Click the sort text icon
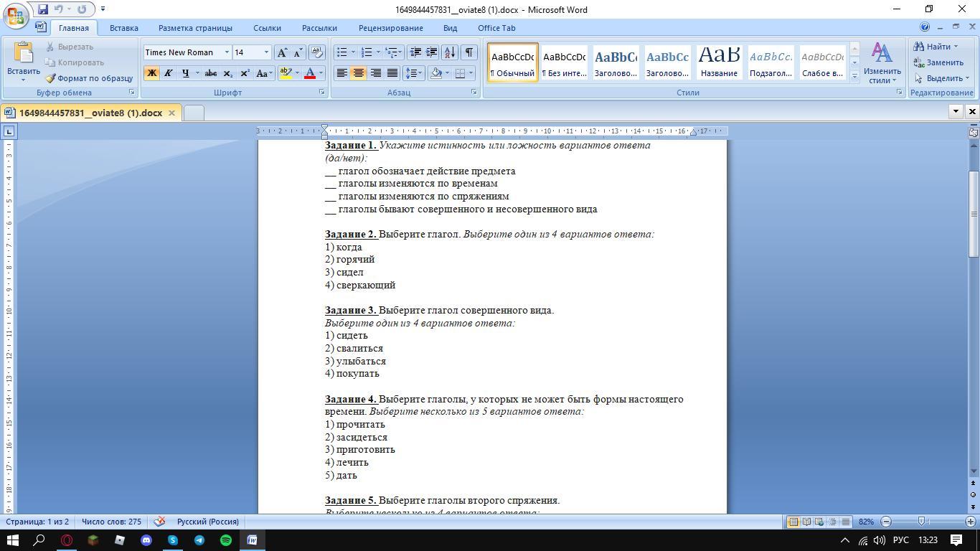Viewport: 980px width, 551px height. coord(450,52)
